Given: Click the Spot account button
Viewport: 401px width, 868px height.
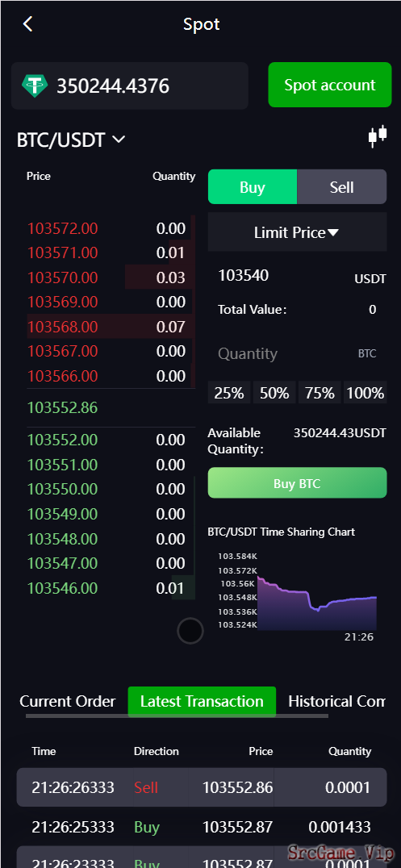Looking at the screenshot, I should [x=330, y=85].
